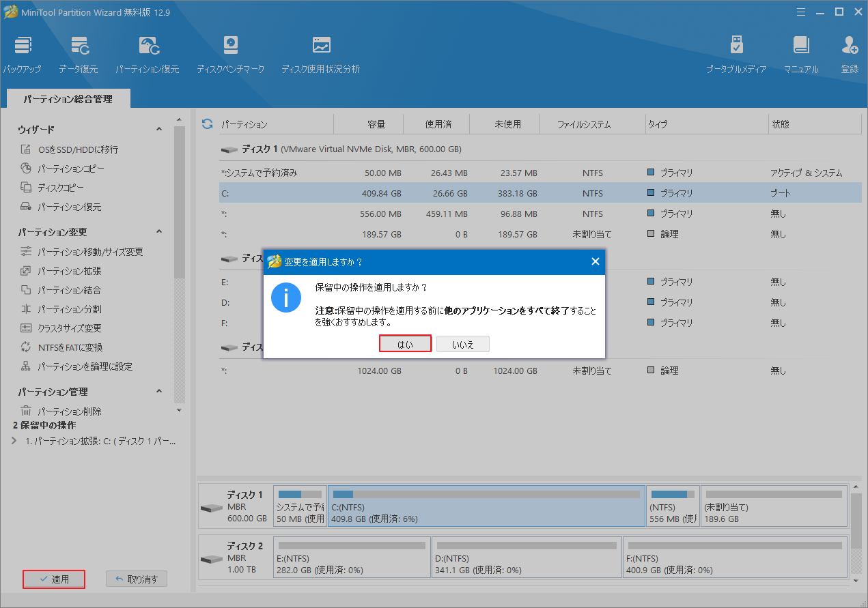The height and width of the screenshot is (608, 868).
Task: Select the 556.00 MB partition row
Action: [540, 214]
